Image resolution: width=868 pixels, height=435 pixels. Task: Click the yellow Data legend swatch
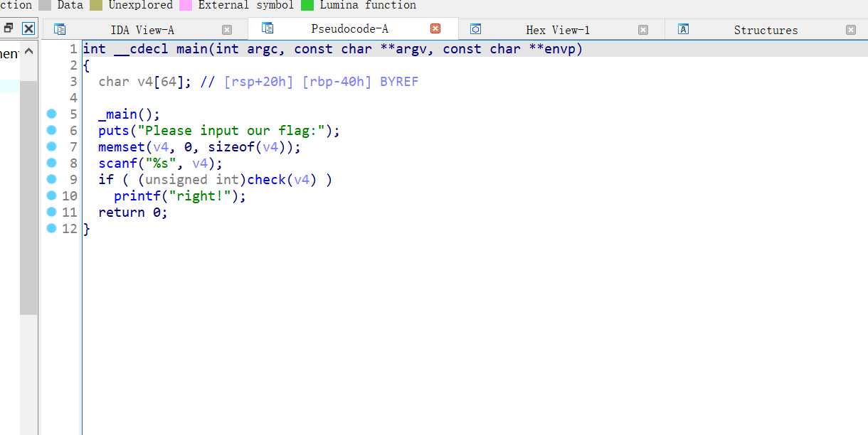[x=95, y=5]
